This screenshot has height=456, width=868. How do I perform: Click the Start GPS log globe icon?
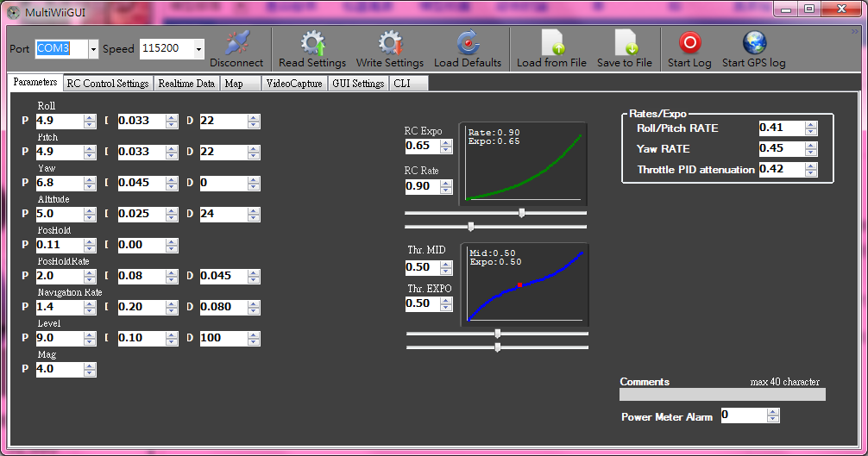tap(754, 42)
